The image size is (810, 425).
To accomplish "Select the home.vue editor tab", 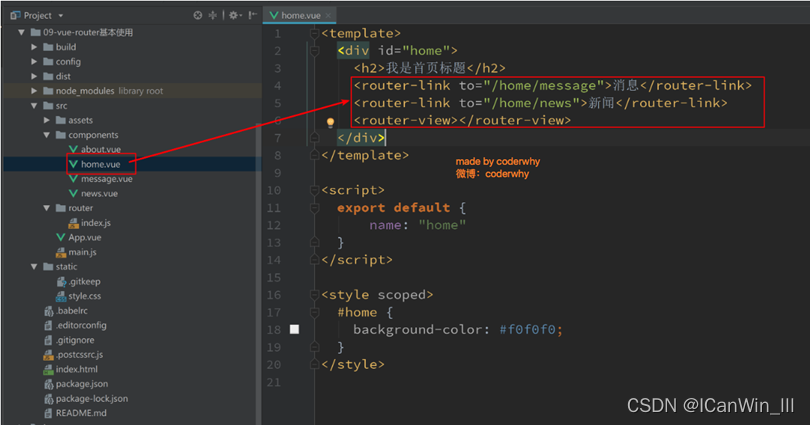I will click(x=300, y=15).
